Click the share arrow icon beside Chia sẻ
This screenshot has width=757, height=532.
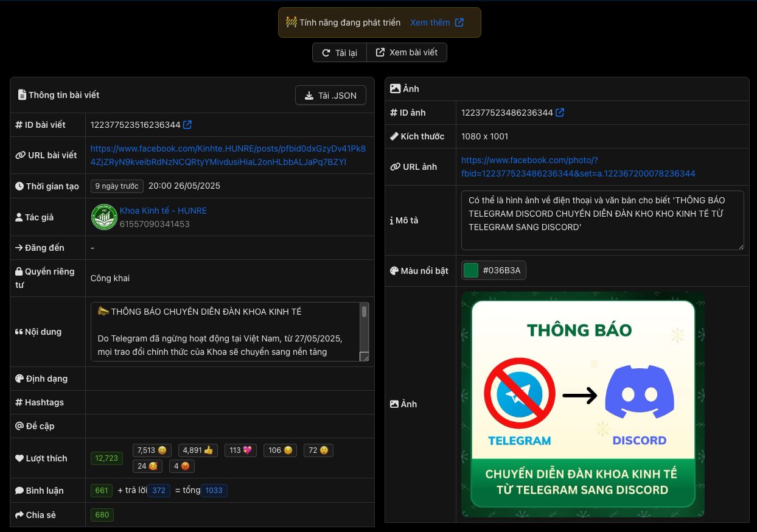coord(19,515)
